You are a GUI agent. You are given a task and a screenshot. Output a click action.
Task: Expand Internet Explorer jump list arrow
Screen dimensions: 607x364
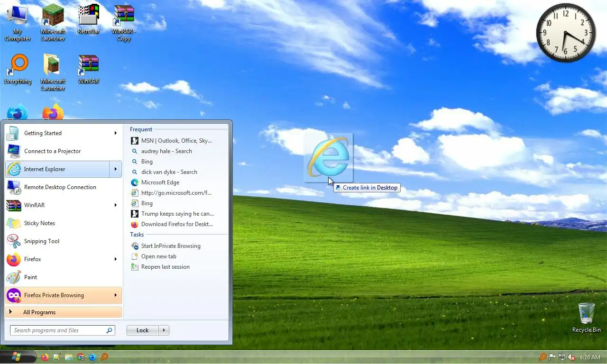click(x=115, y=169)
